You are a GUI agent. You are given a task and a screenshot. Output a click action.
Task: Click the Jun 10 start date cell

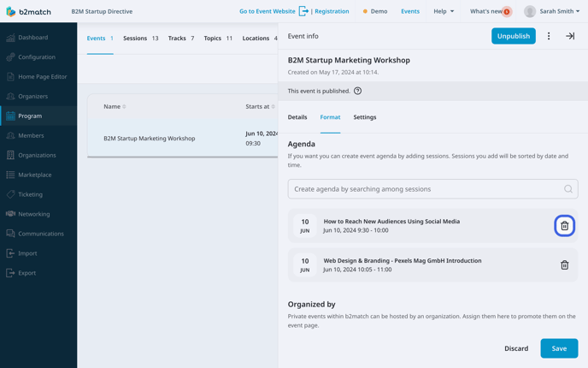tap(262, 138)
